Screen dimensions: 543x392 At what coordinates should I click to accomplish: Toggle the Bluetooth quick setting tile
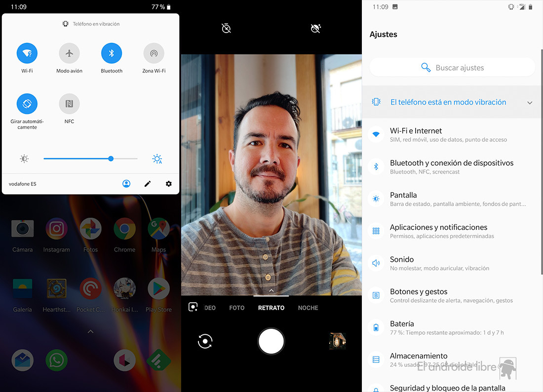[x=112, y=53]
